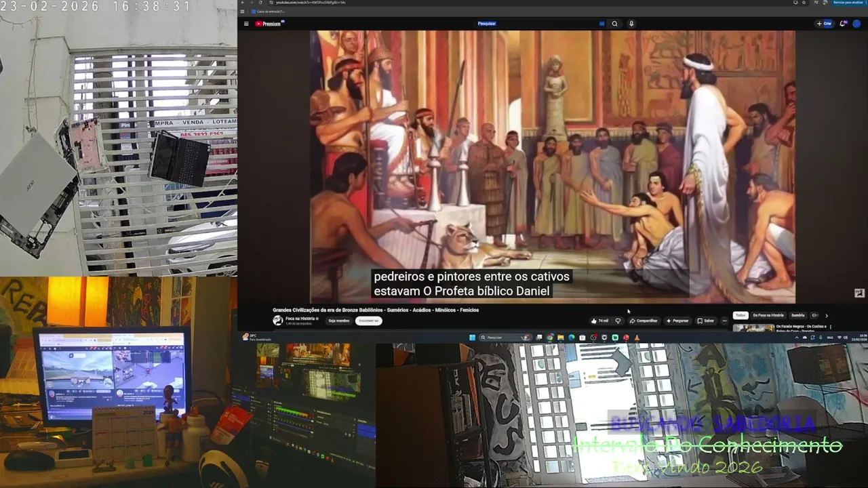Open the Caixa de entrada bookmark
This screenshot has width=868, height=488.
[269, 12]
